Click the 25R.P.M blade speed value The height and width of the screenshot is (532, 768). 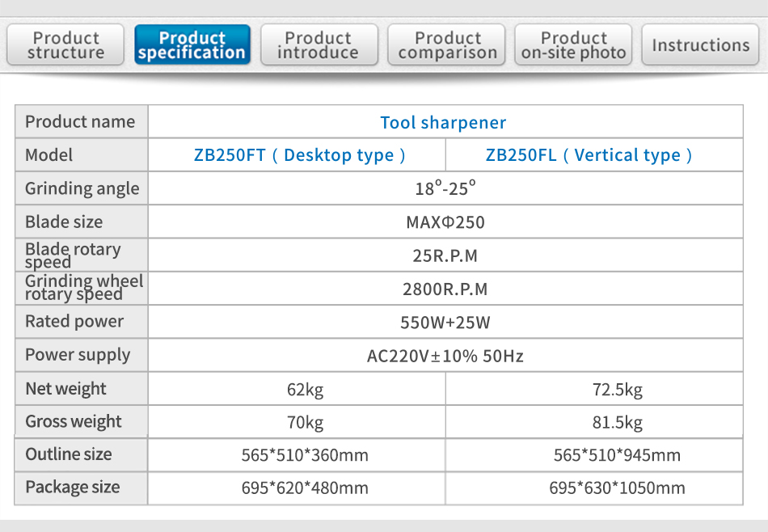[x=445, y=255]
